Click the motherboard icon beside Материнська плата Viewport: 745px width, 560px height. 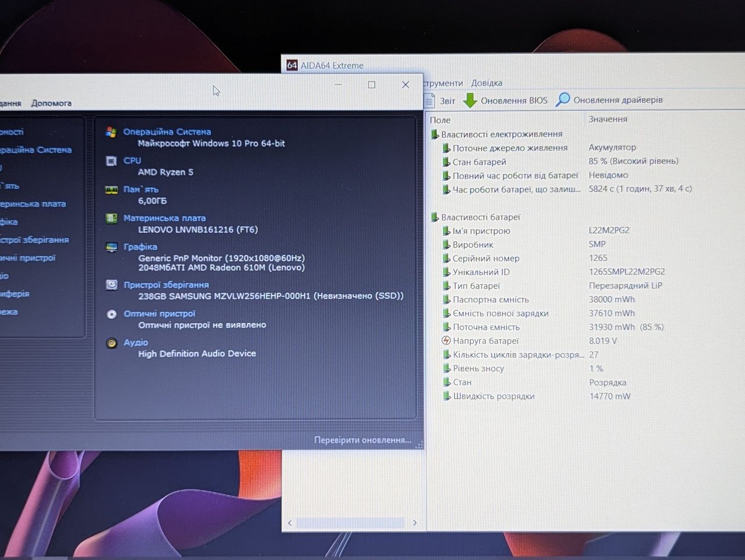[111, 218]
